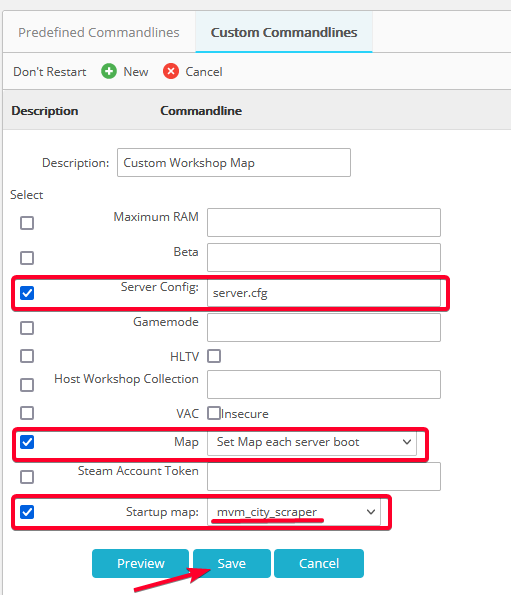This screenshot has height=595, width=511.
Task: Uncheck the Server Config select checkbox
Action: (x=27, y=293)
